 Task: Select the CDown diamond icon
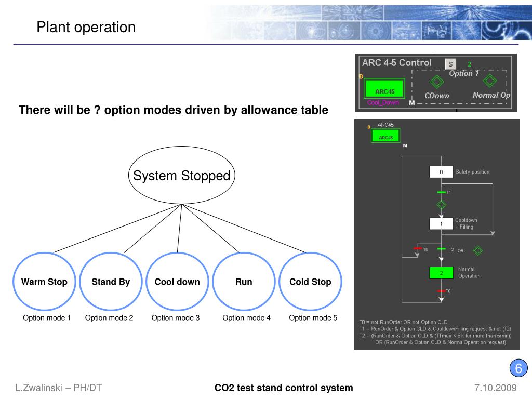point(436,82)
